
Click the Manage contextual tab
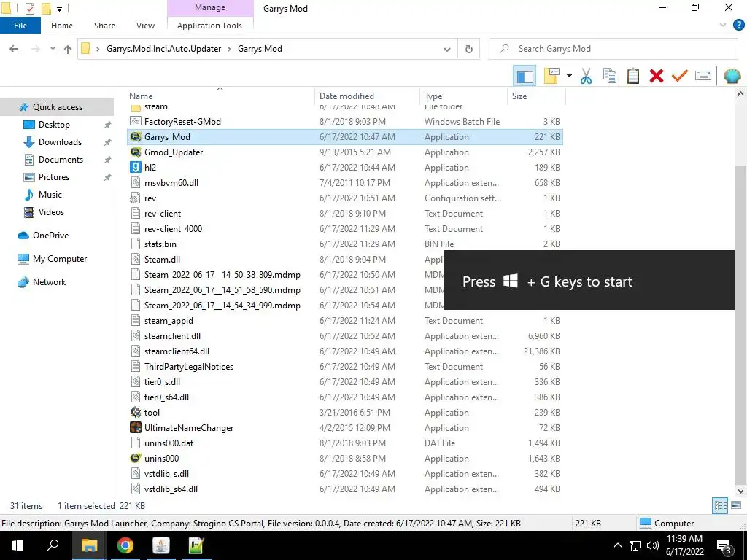[x=210, y=7]
